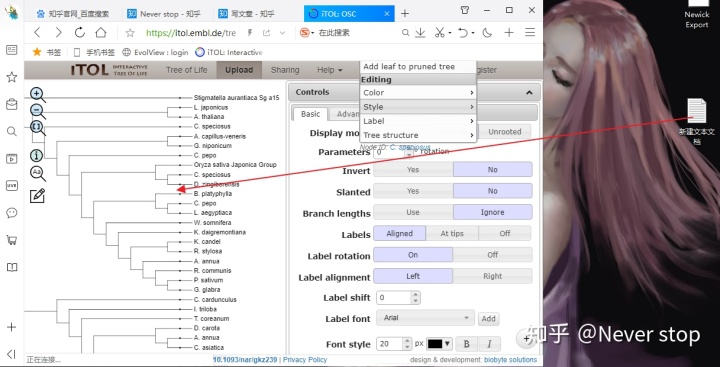Open the Upload page
The height and width of the screenshot is (367, 720).
[x=239, y=70]
